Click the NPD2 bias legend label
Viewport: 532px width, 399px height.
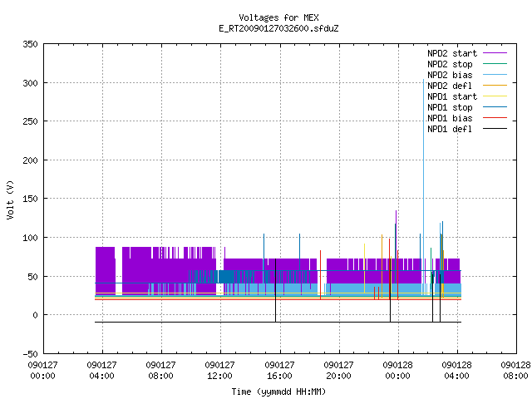tap(450, 75)
